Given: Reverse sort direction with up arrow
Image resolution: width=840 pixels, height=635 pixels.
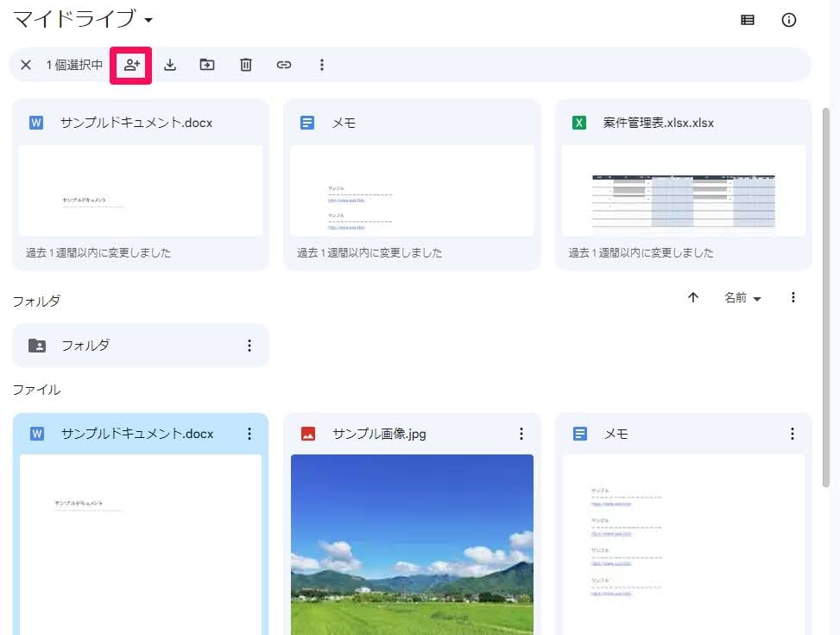Looking at the screenshot, I should click(x=693, y=297).
